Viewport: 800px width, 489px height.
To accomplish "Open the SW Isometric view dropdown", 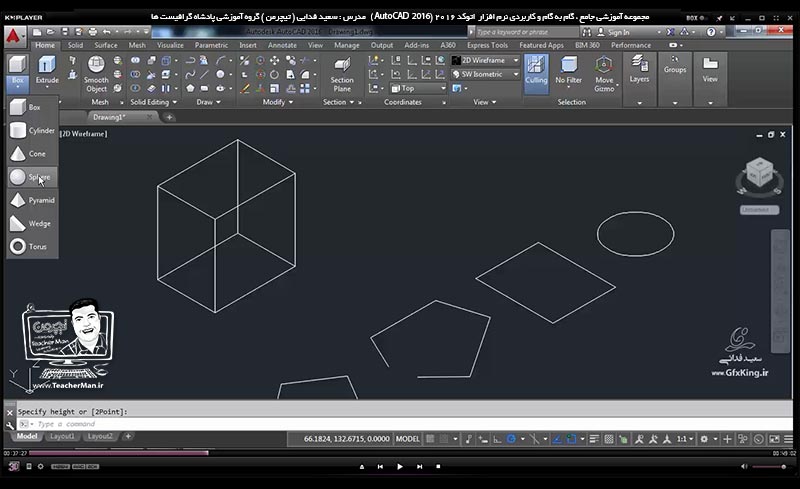I will (x=485, y=74).
